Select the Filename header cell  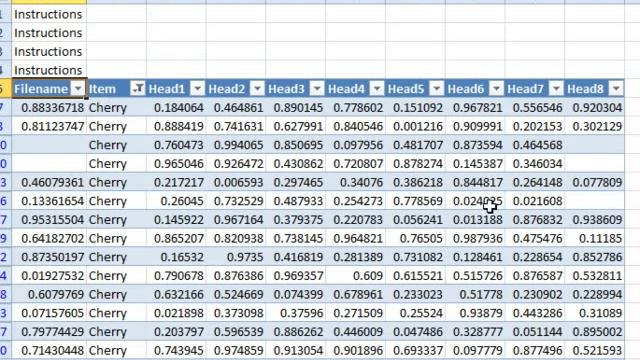(49, 89)
